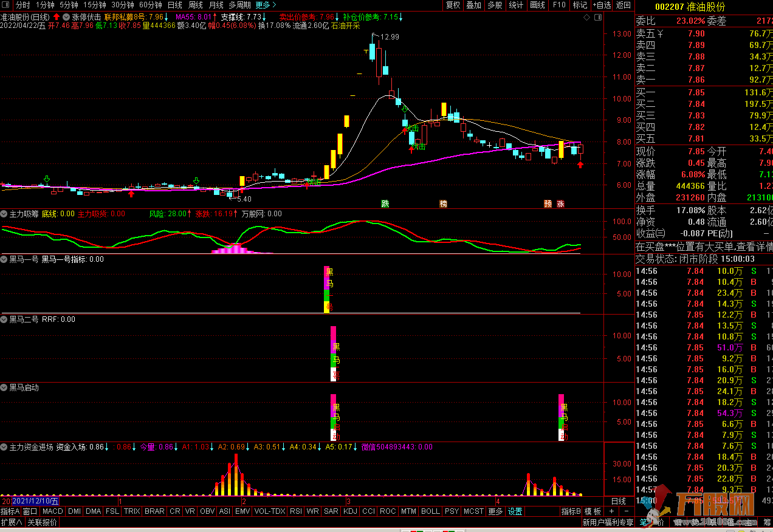The width and height of the screenshot is (773, 532).
Task: Apply the FSL indicator
Action: [112, 511]
